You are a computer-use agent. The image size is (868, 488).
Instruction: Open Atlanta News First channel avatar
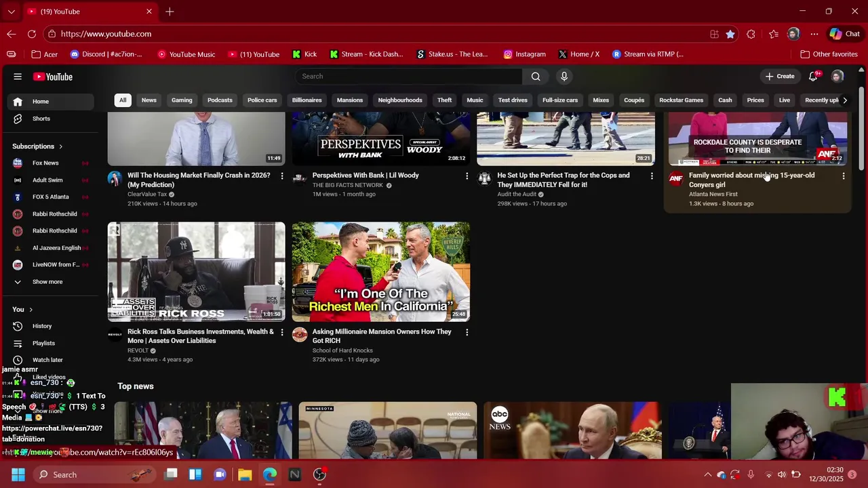point(676,178)
